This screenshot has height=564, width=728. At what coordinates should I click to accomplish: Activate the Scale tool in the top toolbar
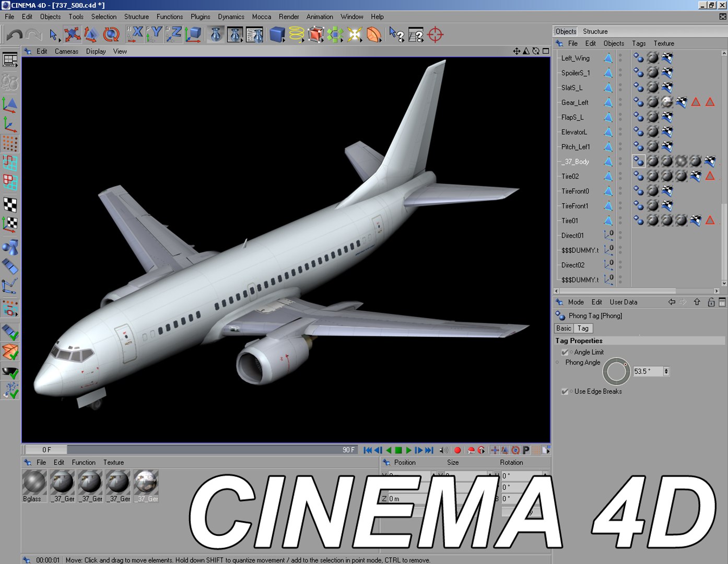click(91, 35)
